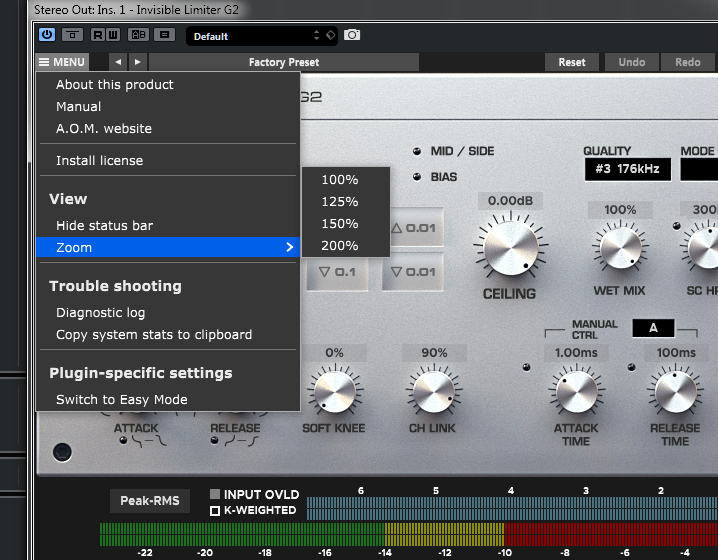
Task: Click the ATTACK TIME knob
Action: point(577,392)
